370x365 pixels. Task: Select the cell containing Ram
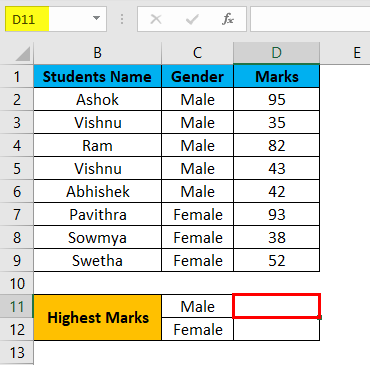(97, 145)
